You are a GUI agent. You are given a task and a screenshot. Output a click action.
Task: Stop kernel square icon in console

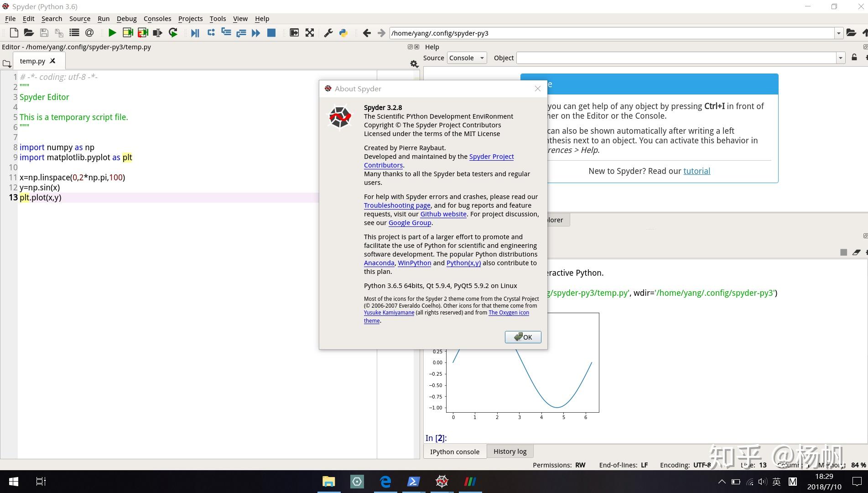[843, 252]
